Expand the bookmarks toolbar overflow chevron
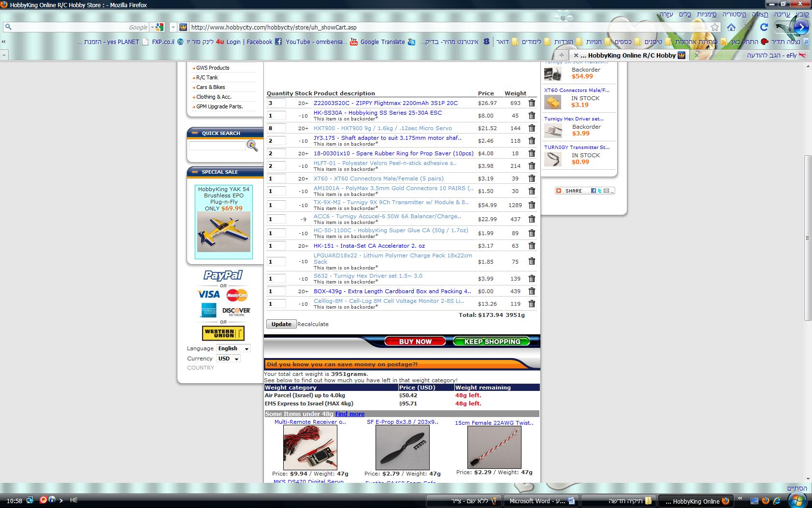Viewport: 812px width, 508px height. pos(4,42)
